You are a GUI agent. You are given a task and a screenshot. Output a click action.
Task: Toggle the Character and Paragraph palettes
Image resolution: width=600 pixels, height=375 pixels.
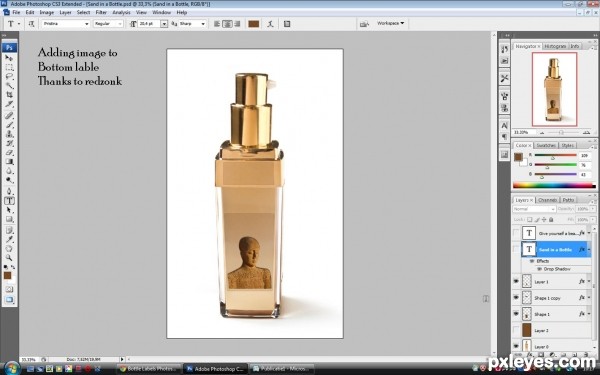(x=287, y=24)
